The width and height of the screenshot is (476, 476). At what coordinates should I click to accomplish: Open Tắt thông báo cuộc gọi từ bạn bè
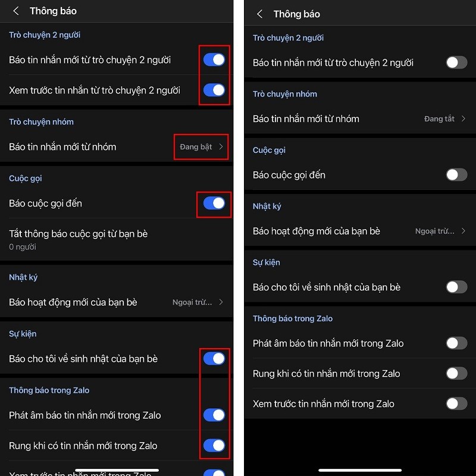click(117, 240)
